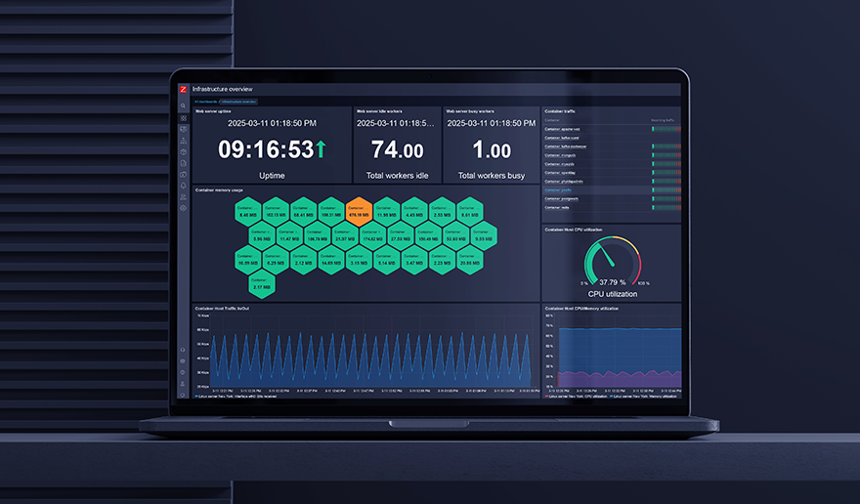860x504 pixels.
Task: Click Web server busy workers widget header
Action: coord(470,110)
